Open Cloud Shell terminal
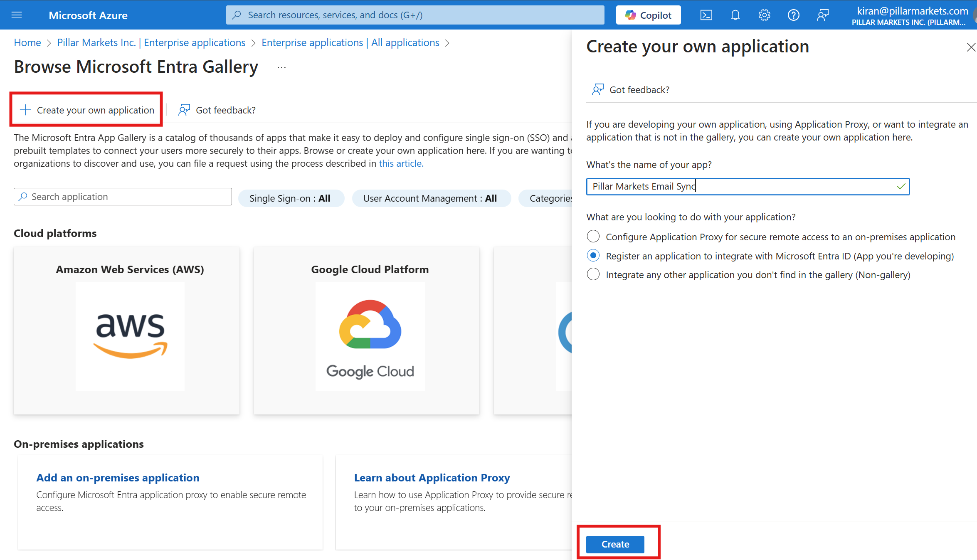Screen dimensions: 977x560 (706, 15)
